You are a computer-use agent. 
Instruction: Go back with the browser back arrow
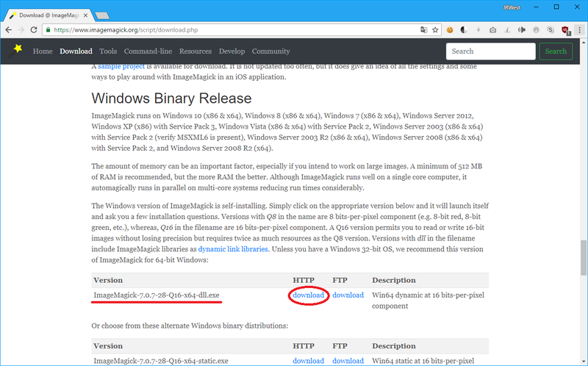[x=8, y=30]
